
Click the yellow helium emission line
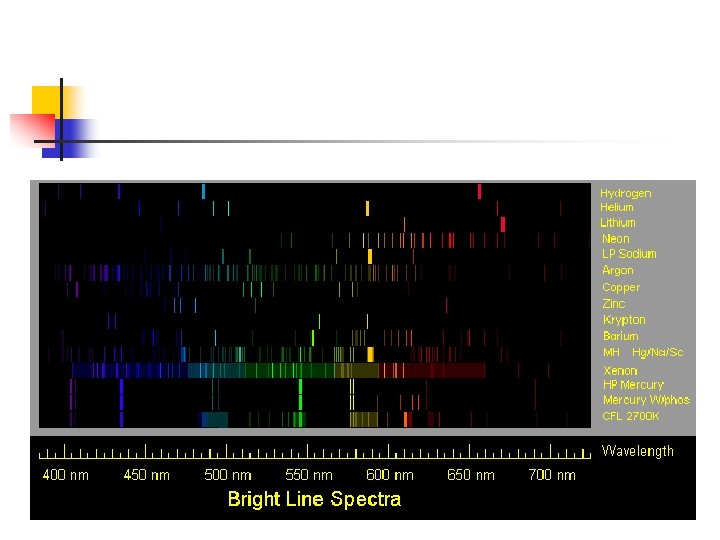[367, 208]
